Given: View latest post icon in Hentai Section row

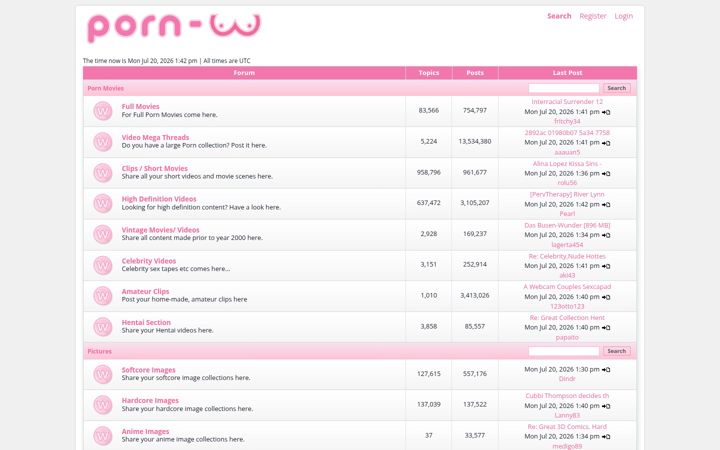Looking at the screenshot, I should coord(606,328).
